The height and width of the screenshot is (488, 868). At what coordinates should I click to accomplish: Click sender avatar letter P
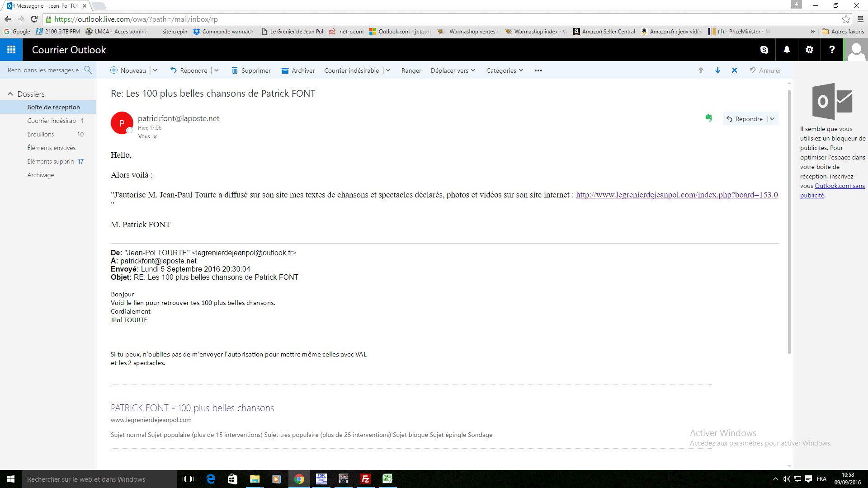[122, 123]
